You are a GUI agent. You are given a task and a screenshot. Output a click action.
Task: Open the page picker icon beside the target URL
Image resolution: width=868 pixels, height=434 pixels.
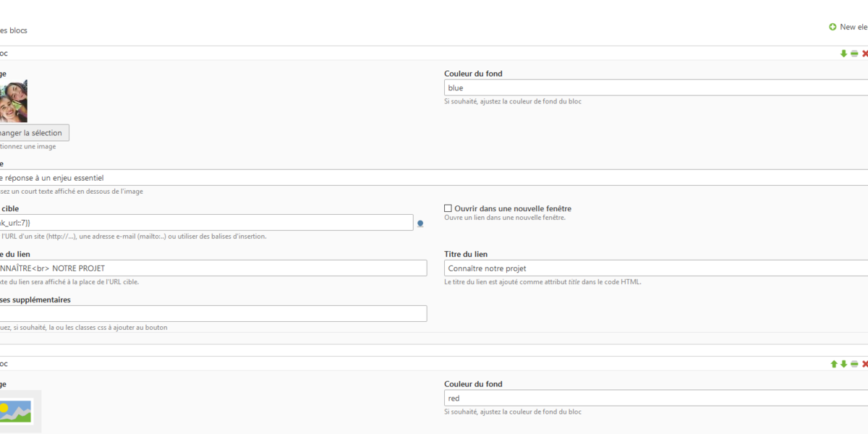(x=420, y=224)
